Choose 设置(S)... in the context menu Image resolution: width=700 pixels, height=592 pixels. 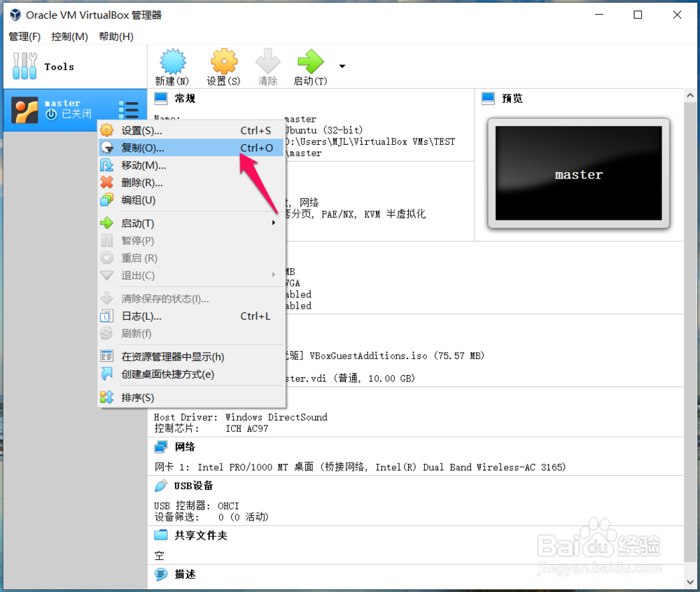click(x=191, y=130)
